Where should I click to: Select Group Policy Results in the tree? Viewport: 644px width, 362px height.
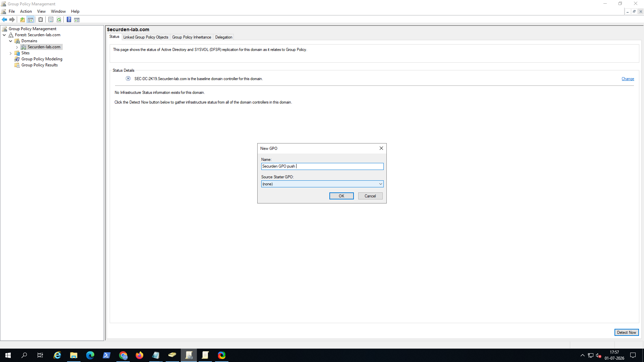click(40, 65)
